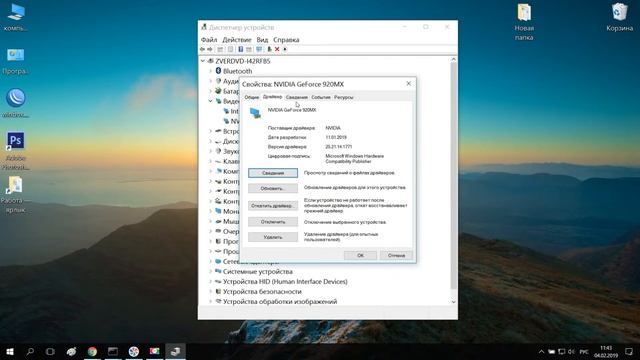Expand the Bluetooth category
This screenshot has height=360, width=640.
pos(211,71)
